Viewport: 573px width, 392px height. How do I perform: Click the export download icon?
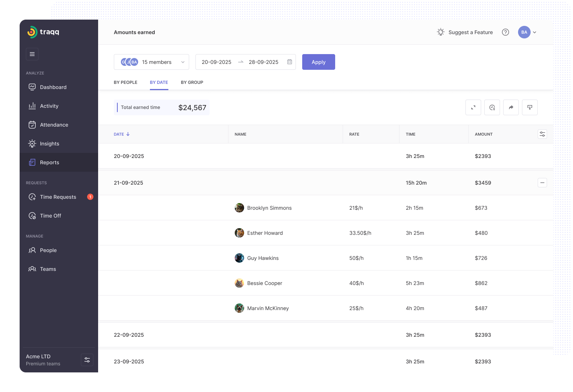530,107
